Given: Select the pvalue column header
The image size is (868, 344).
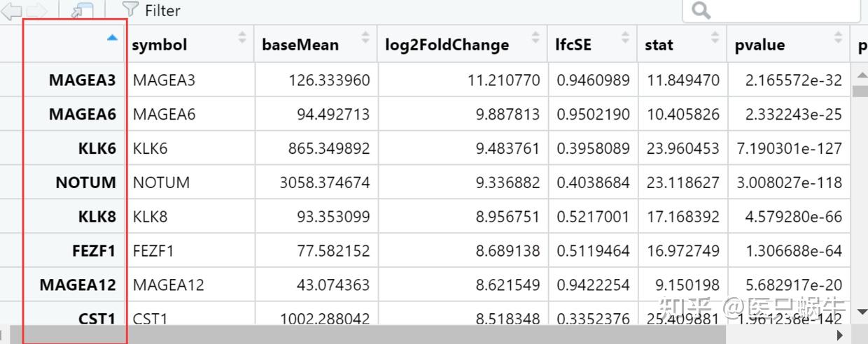Looking at the screenshot, I should pyautogui.click(x=759, y=45).
